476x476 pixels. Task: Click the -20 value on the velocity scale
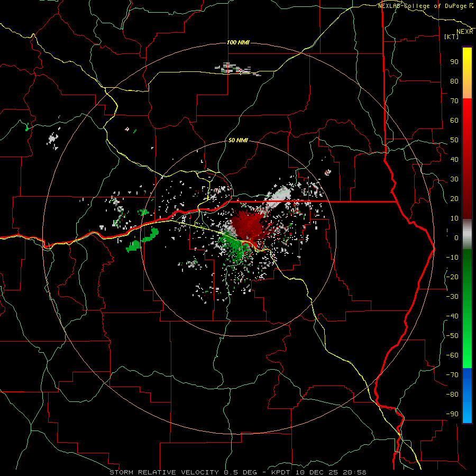[452, 277]
